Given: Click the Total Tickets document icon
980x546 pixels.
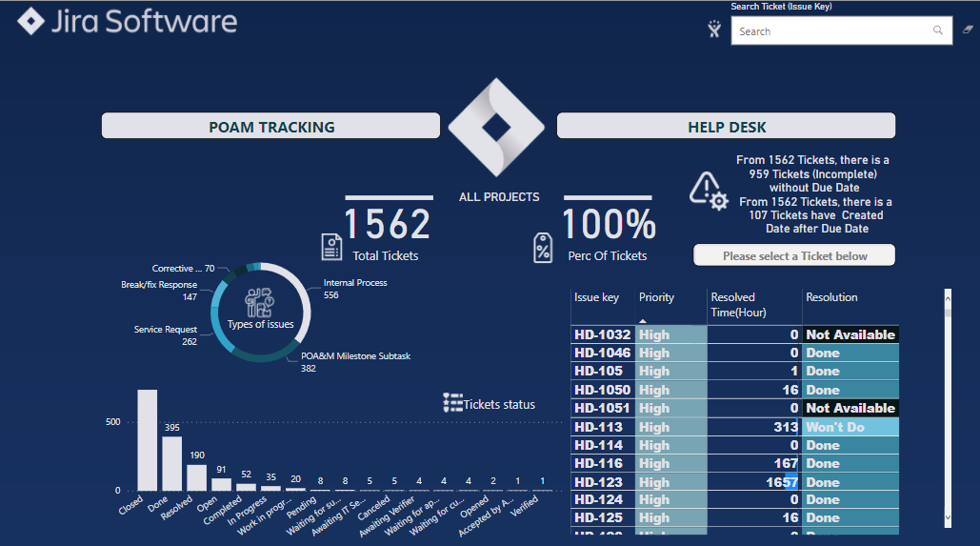Looking at the screenshot, I should (x=331, y=247).
